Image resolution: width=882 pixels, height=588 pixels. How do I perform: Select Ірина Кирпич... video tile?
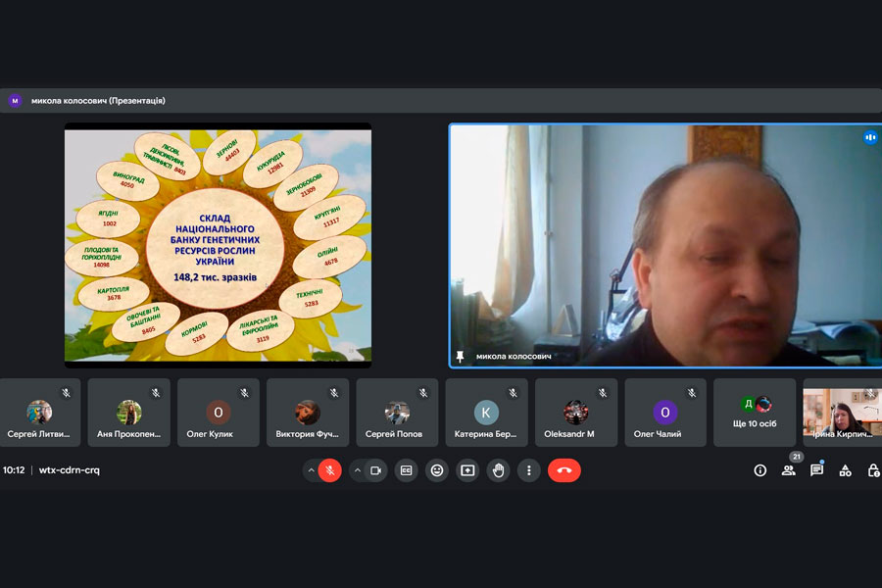843,413
